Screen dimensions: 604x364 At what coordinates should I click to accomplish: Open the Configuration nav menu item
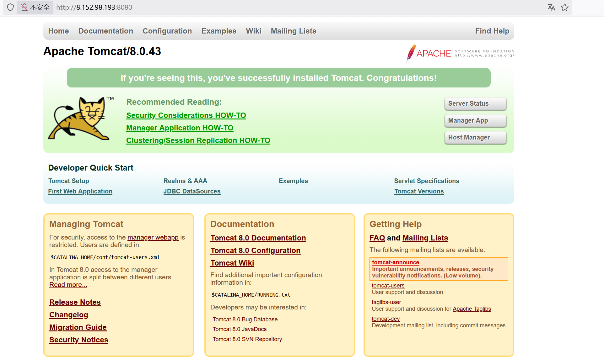click(x=167, y=31)
